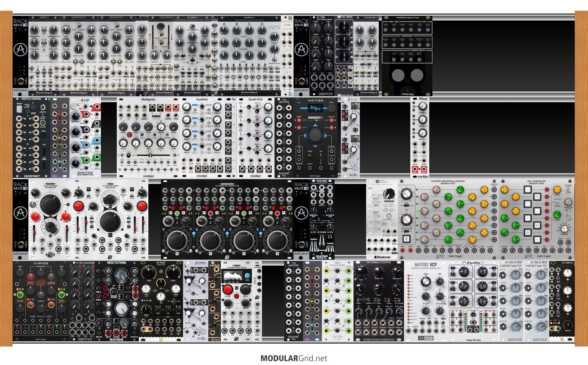Select the Intellijel Quadrax module
The width and height of the screenshot is (588, 365).
202,138
